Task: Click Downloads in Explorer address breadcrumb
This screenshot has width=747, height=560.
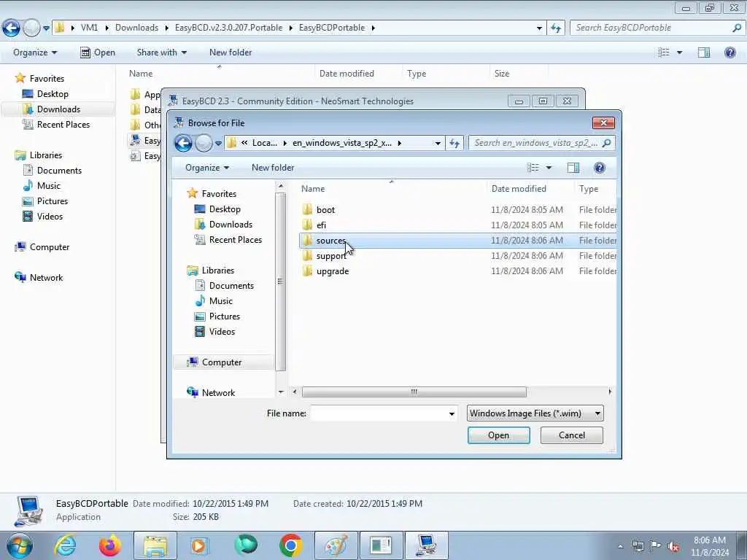Action: pyautogui.click(x=136, y=28)
